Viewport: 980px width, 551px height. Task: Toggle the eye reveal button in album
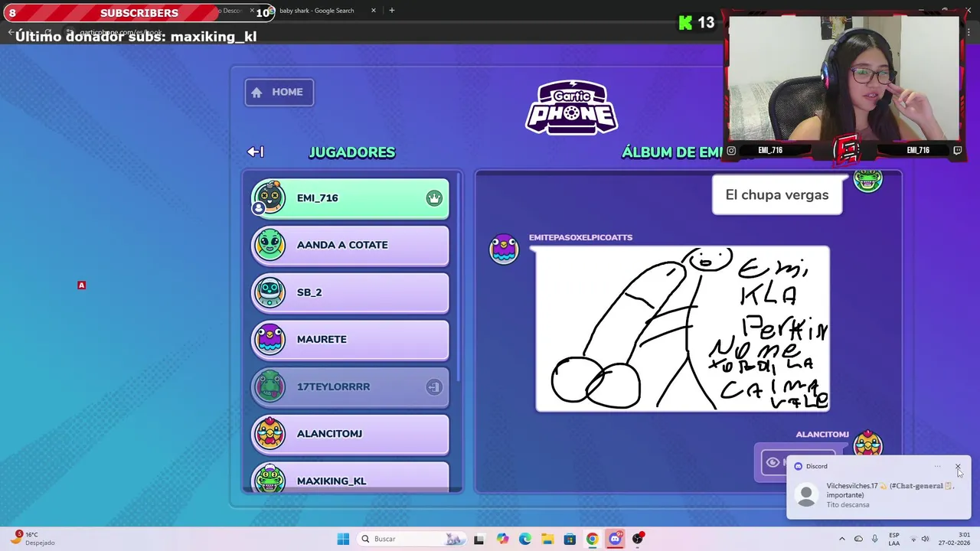pos(773,462)
